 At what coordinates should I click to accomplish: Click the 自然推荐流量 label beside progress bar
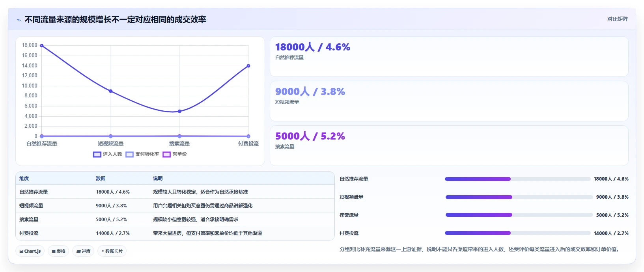point(354,179)
